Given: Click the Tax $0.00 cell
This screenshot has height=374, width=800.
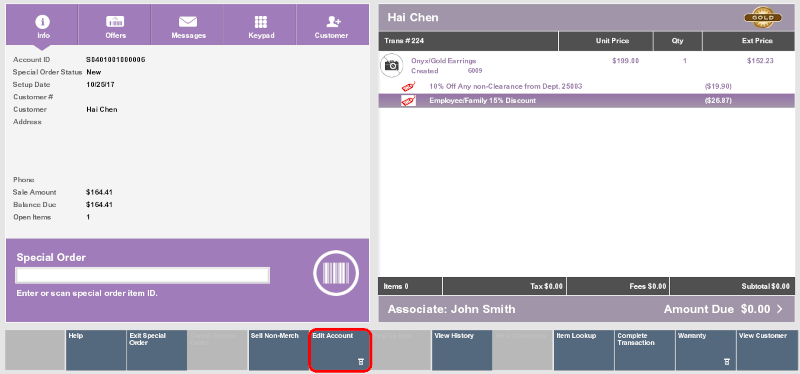Looking at the screenshot, I should (505, 286).
